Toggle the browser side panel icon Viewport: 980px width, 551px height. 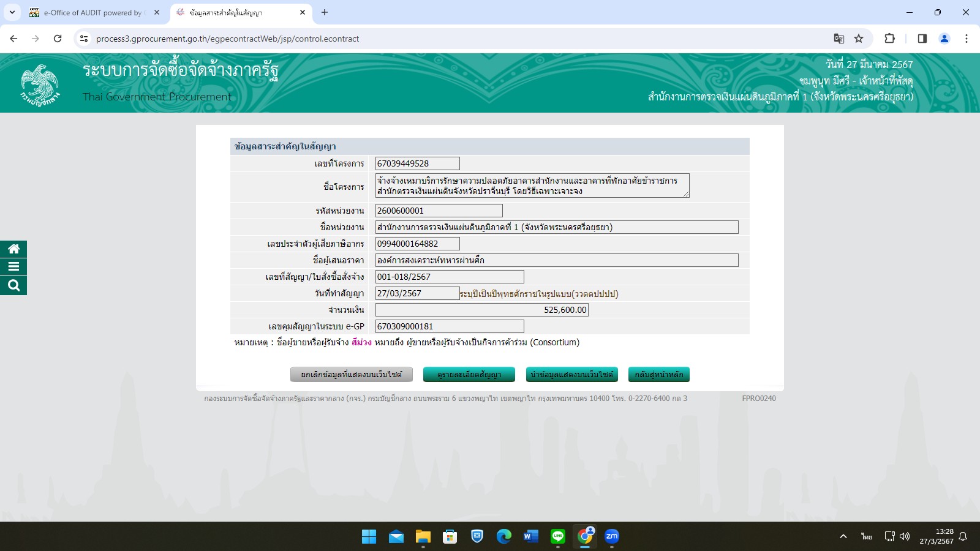922,39
